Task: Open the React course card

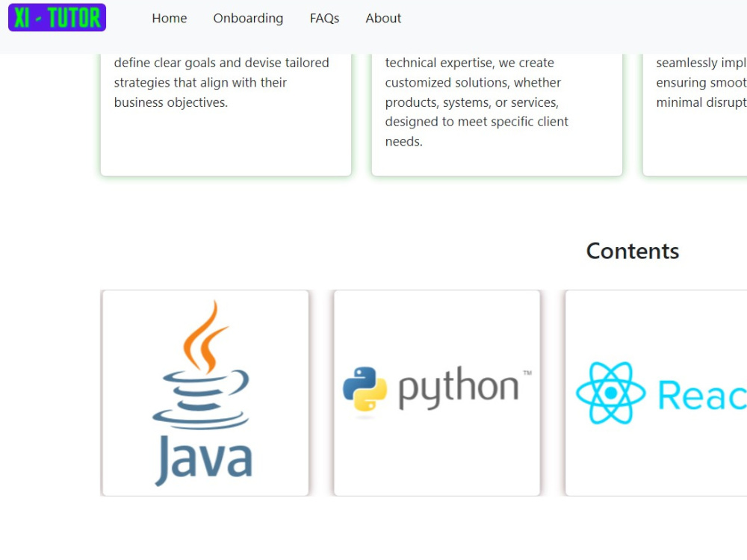Action: [x=656, y=393]
